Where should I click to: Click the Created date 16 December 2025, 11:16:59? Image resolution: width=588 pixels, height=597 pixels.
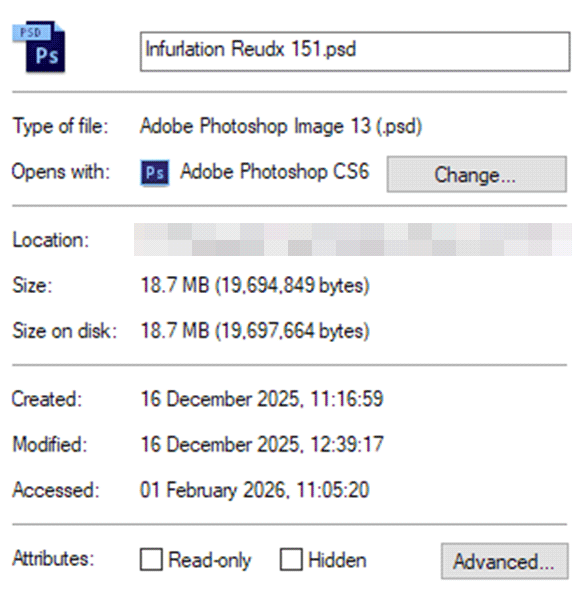[x=262, y=399]
